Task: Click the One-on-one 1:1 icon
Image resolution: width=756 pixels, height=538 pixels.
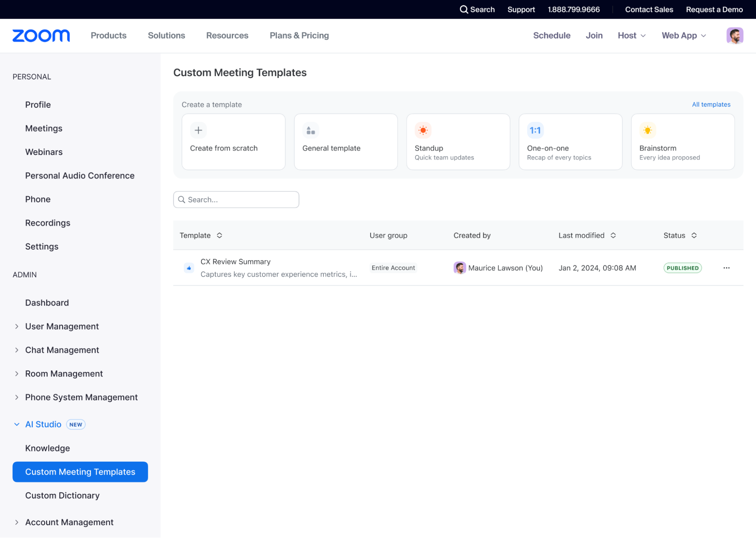Action: [535, 131]
